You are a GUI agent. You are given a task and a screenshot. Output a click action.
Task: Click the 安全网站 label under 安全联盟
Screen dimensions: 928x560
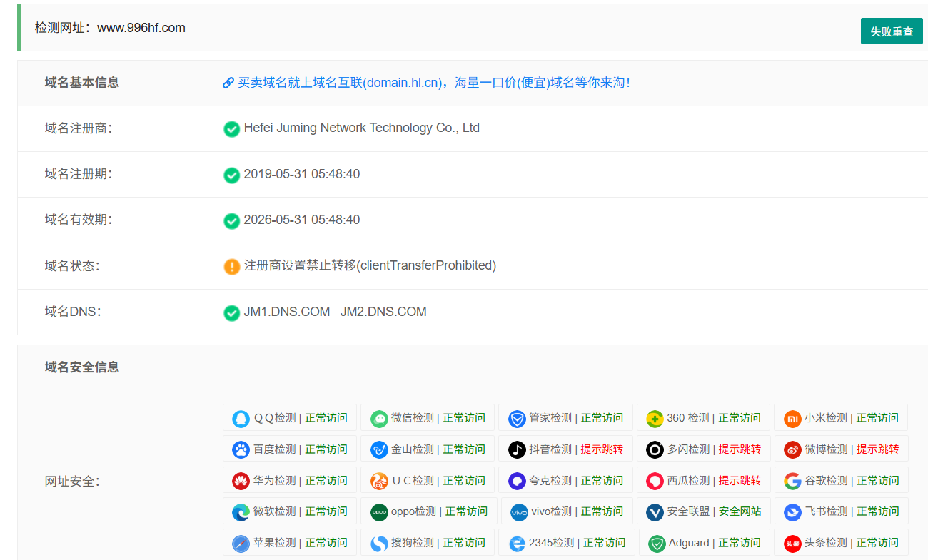coord(740,511)
